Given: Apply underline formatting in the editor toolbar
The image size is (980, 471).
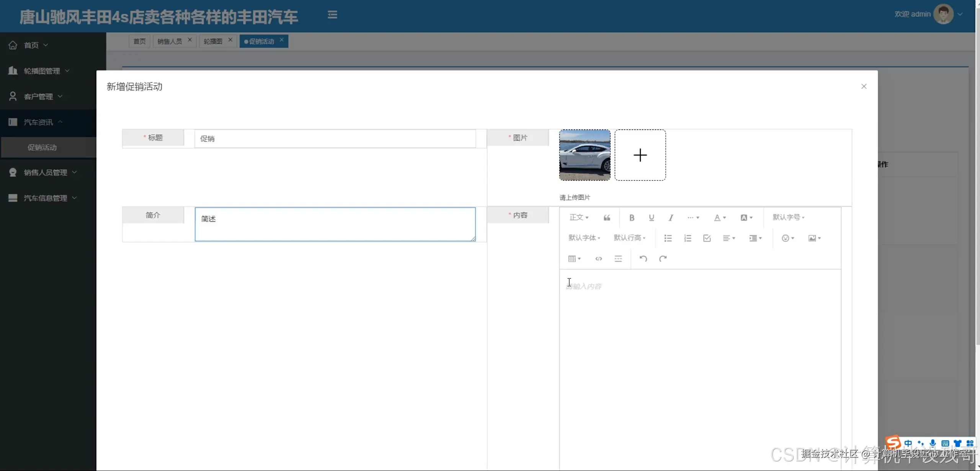Looking at the screenshot, I should tap(651, 218).
